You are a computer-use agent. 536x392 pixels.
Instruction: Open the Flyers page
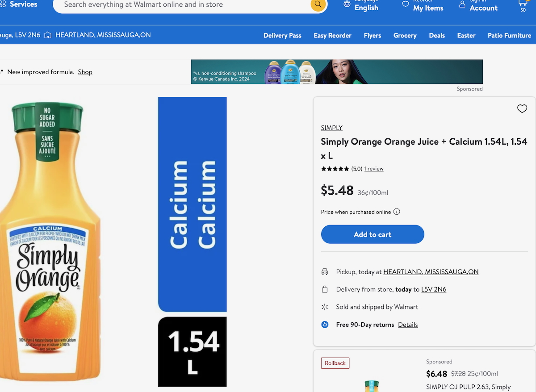pos(372,35)
